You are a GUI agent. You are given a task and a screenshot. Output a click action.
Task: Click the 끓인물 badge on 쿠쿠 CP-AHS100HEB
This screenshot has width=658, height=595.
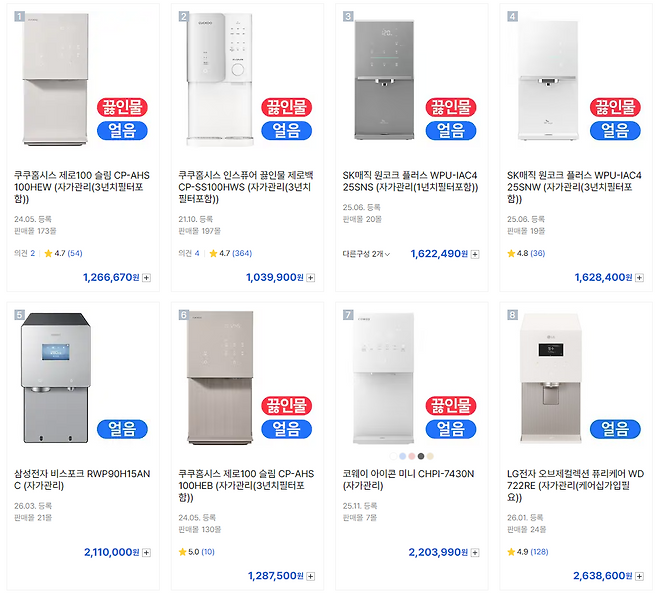click(286, 405)
